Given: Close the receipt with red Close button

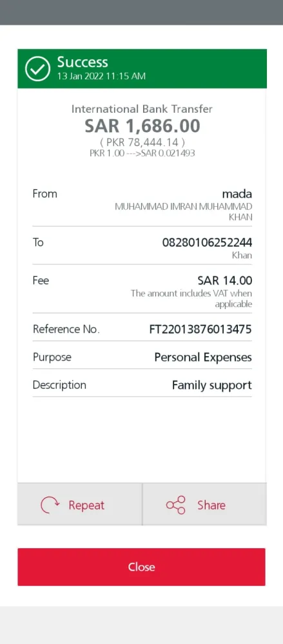Looking at the screenshot, I should [142, 567].
